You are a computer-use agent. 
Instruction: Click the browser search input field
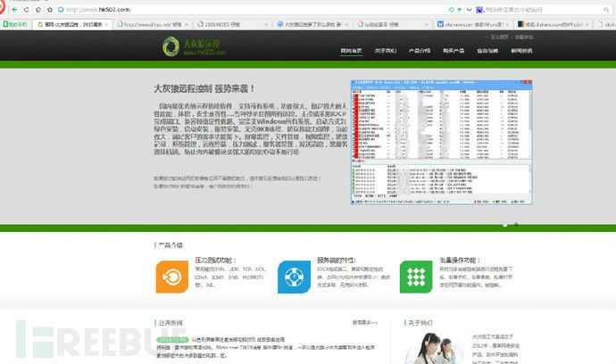(x=542, y=10)
